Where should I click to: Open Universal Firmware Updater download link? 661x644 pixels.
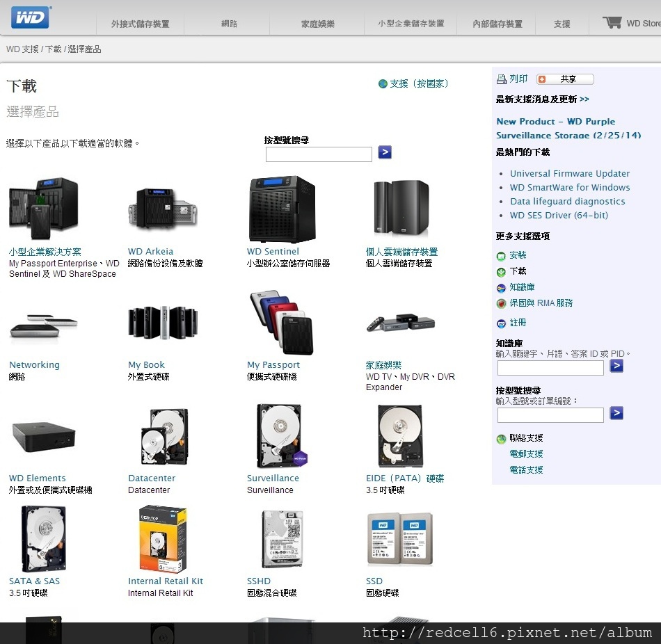click(x=570, y=174)
